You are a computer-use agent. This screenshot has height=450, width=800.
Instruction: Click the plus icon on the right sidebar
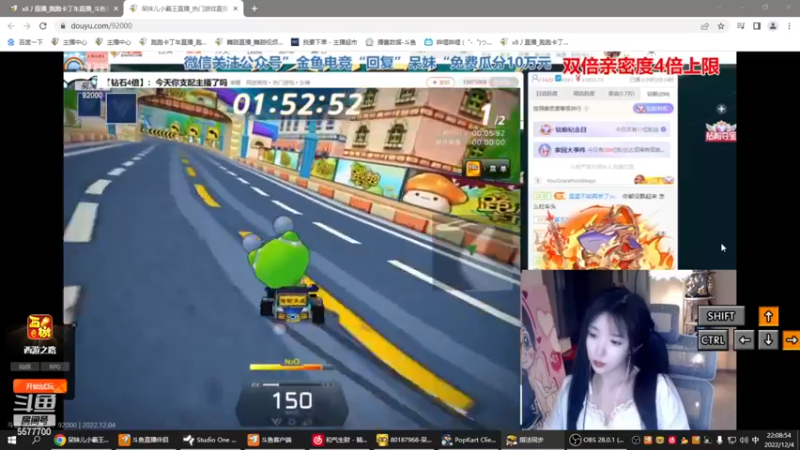[721, 109]
